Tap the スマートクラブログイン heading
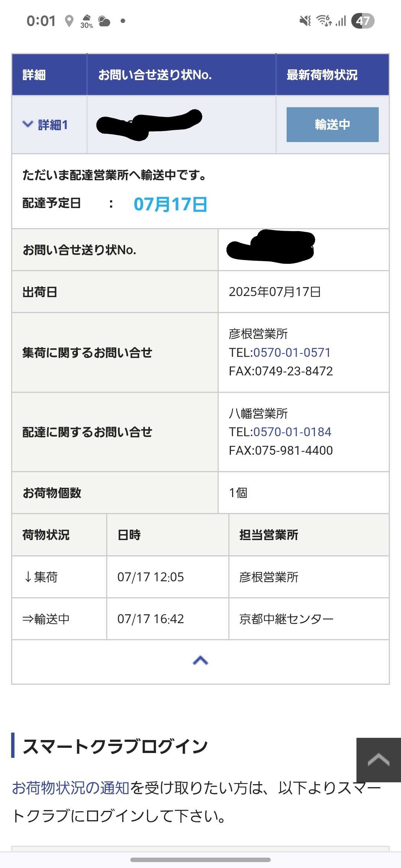The image size is (401, 868). point(115,746)
